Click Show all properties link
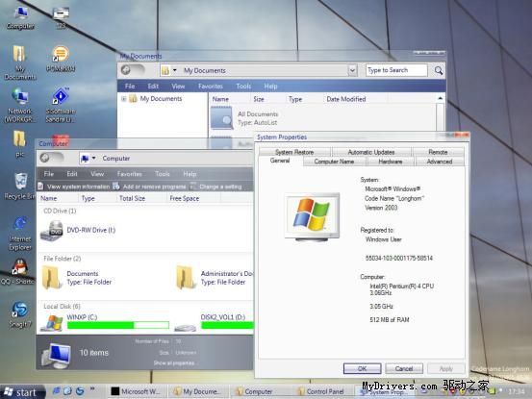Screen dimensions: 532x399 tap(174, 363)
